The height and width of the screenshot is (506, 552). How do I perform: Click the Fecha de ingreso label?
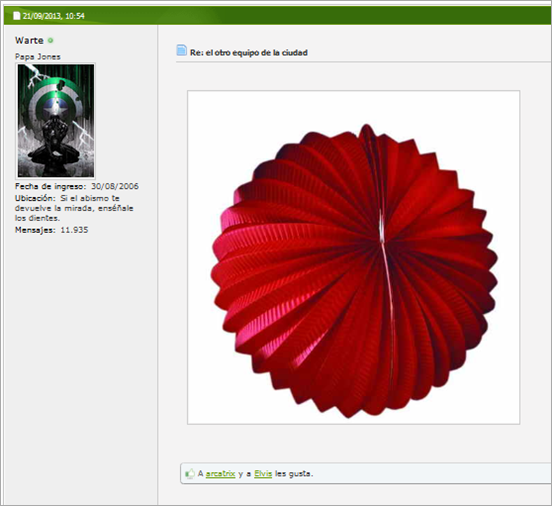point(50,186)
